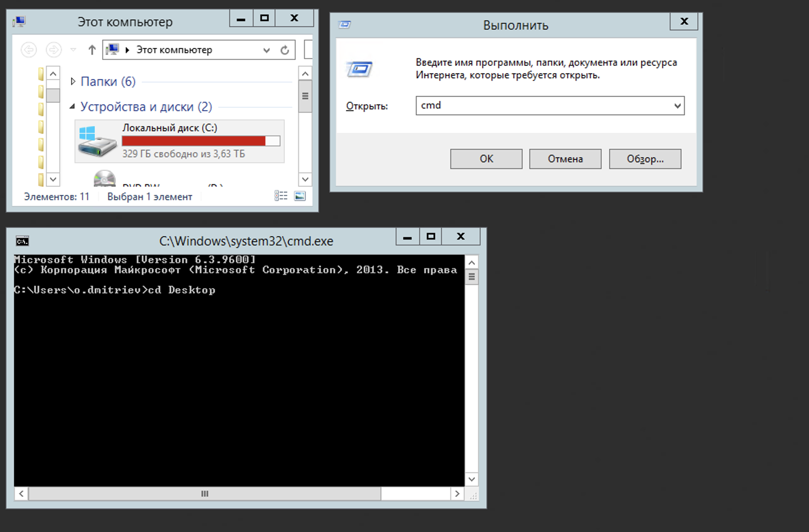Click the Forward arrow in Explorer

coord(53,50)
